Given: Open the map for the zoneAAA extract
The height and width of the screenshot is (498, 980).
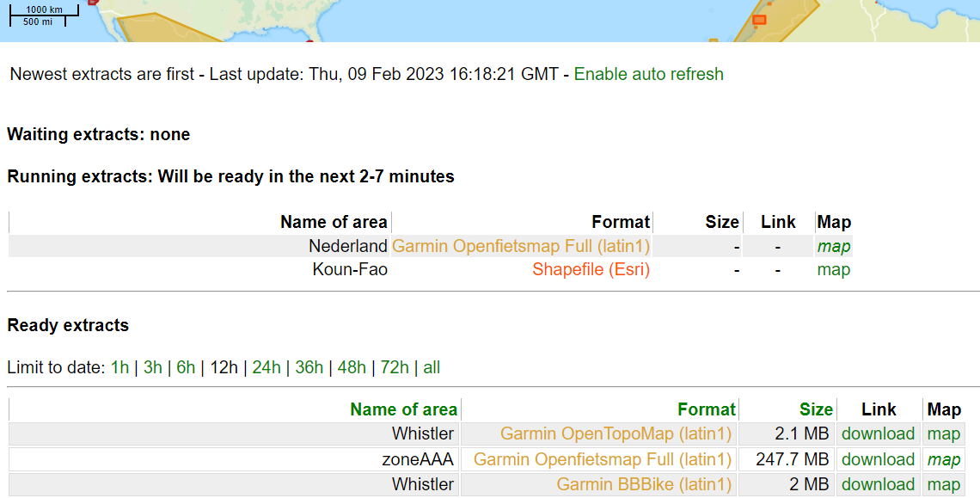Looking at the screenshot, I should 943,459.
